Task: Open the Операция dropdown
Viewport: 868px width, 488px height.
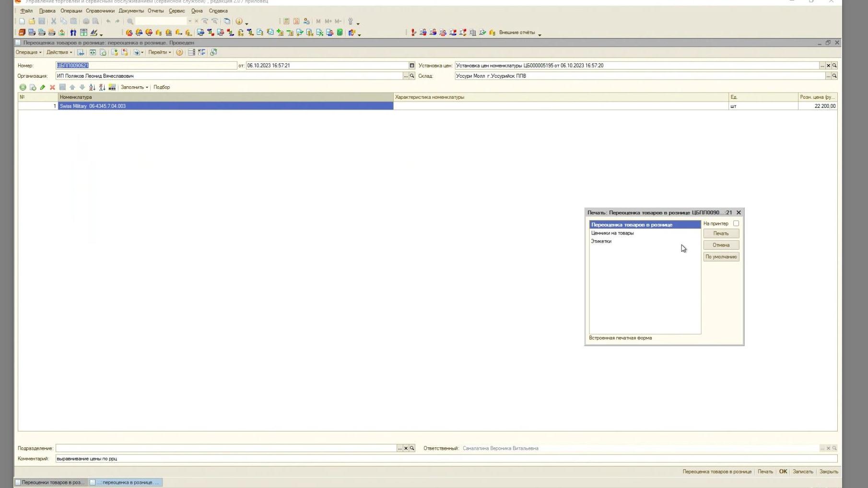Action: (28, 52)
